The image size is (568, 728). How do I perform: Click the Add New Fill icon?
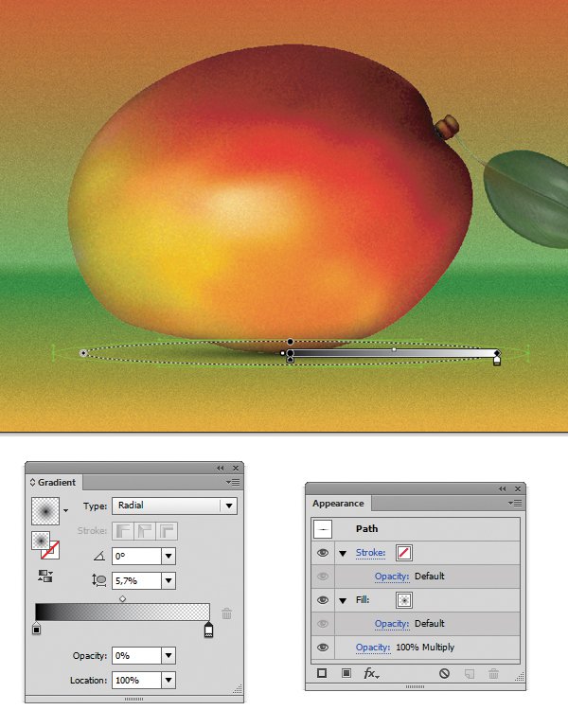click(x=346, y=673)
